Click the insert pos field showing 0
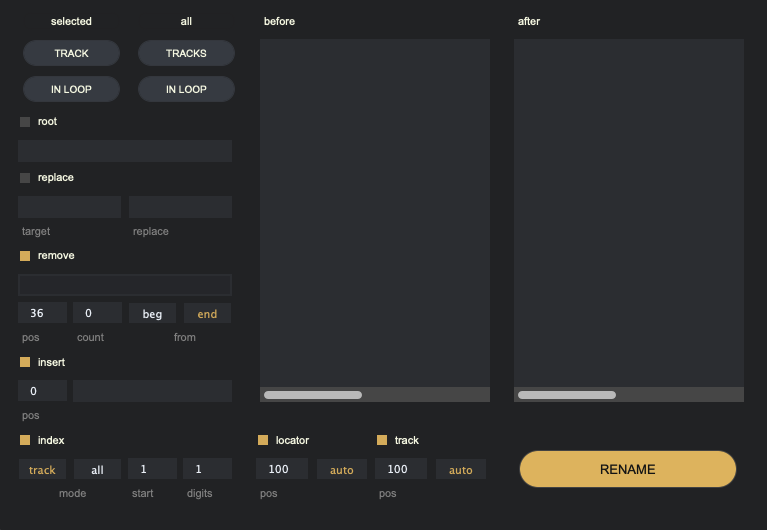Screen dimensions: 767x530 pyautogui.click(x=43, y=391)
